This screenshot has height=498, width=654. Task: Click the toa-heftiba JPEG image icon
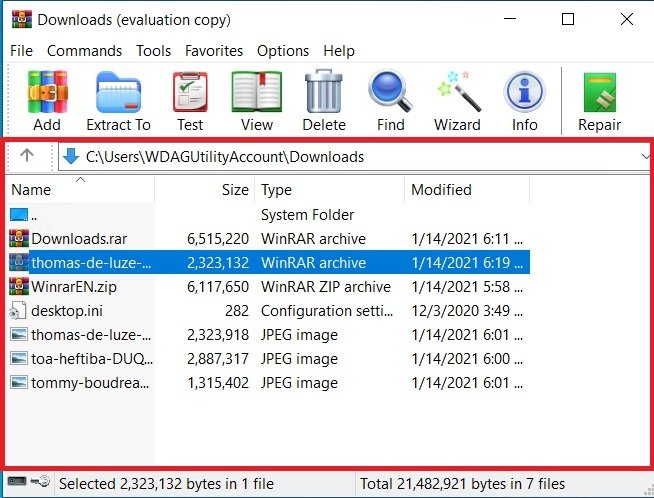[19, 359]
